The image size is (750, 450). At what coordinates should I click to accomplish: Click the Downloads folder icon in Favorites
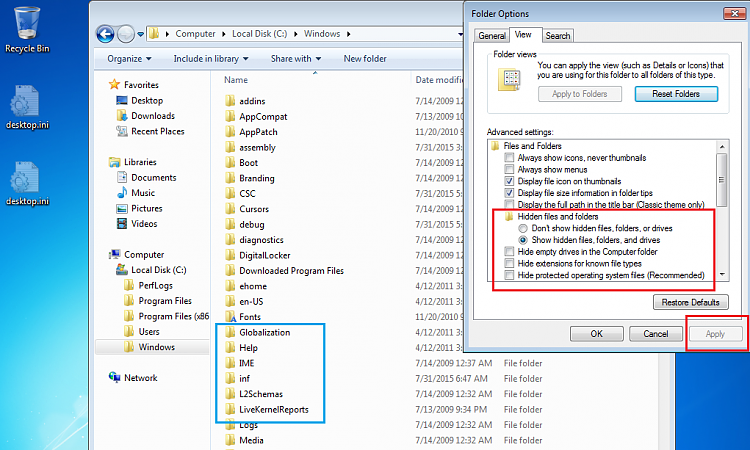[122, 116]
